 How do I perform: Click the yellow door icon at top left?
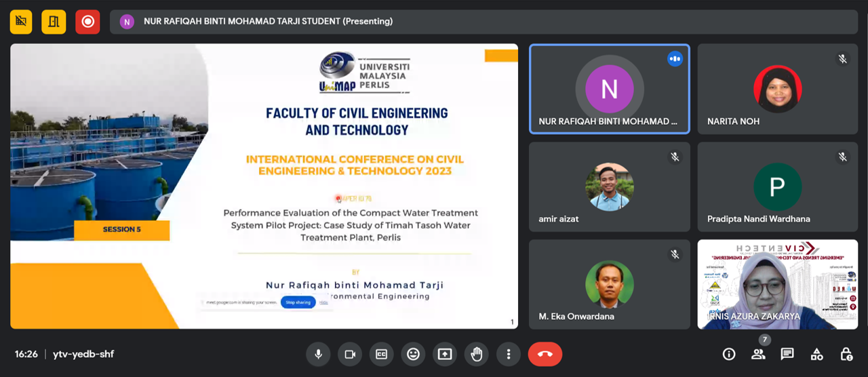54,22
